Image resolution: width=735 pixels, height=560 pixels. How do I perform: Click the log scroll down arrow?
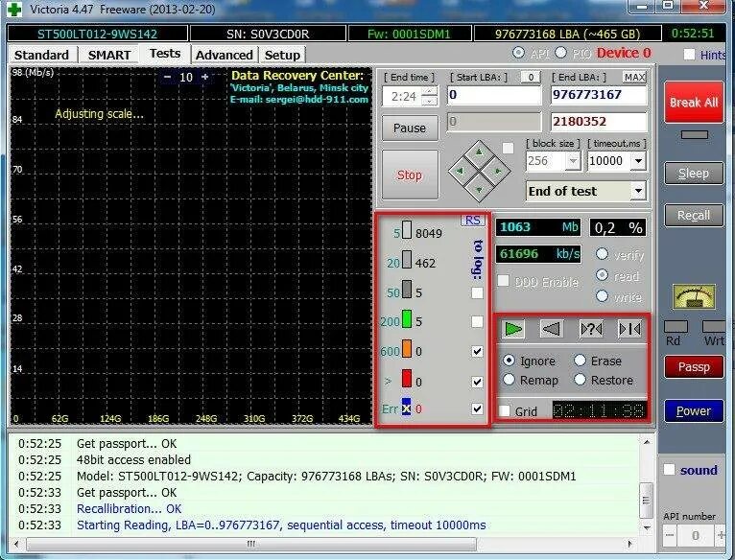647,527
